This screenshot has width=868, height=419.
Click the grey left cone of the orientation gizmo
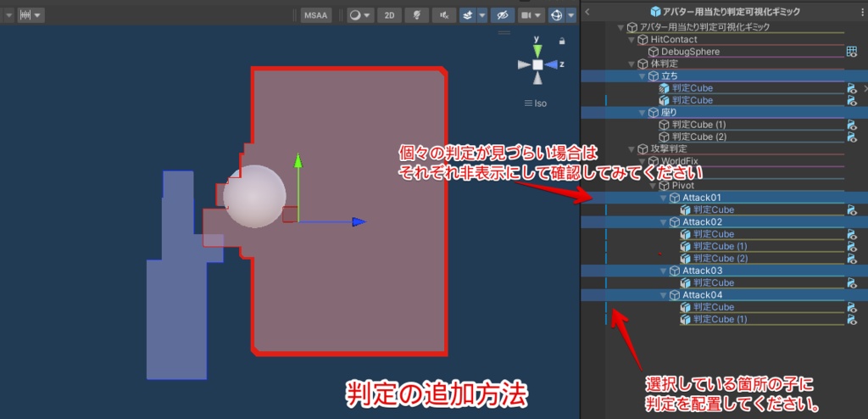click(x=524, y=64)
